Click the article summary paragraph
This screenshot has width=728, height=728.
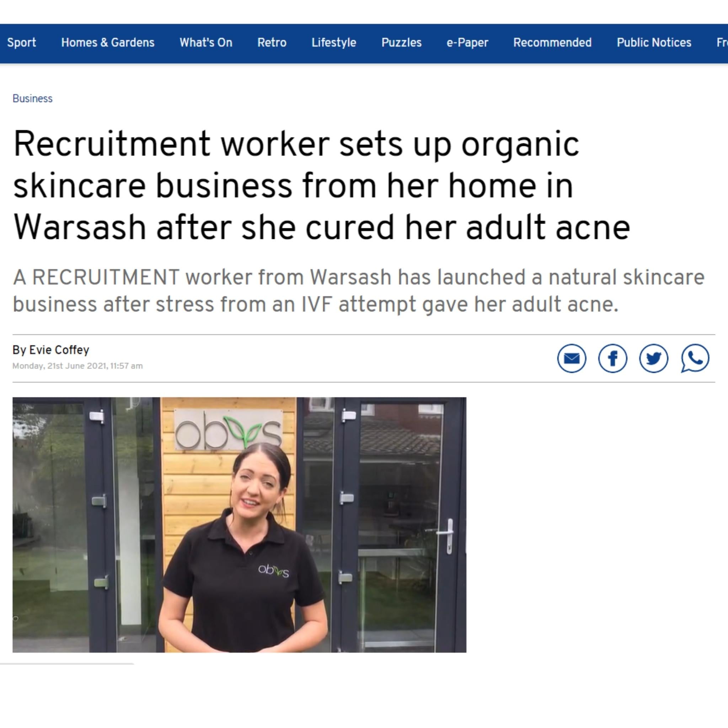[358, 290]
